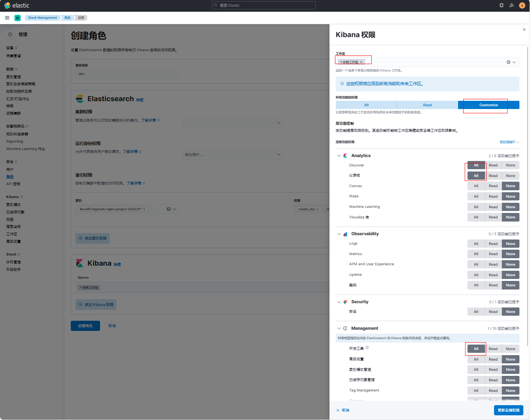Click the Elastic logo in header

pos(17,5)
